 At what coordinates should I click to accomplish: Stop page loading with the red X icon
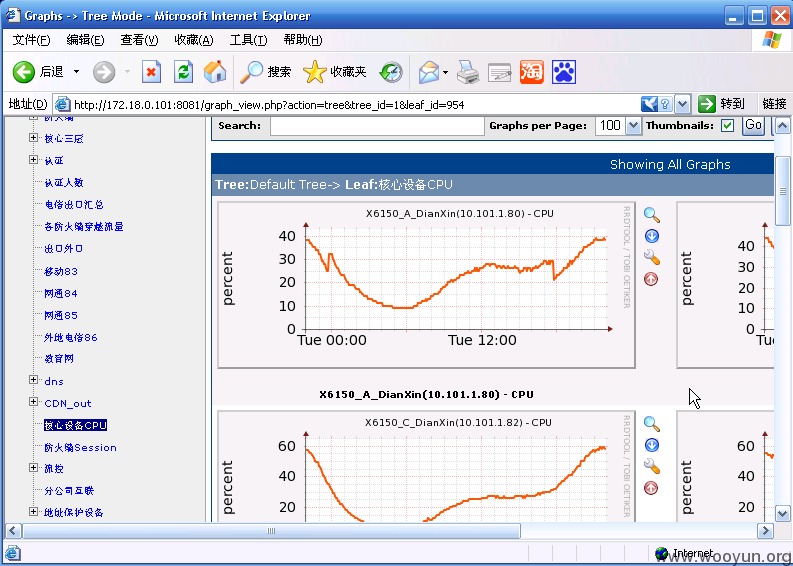click(151, 72)
